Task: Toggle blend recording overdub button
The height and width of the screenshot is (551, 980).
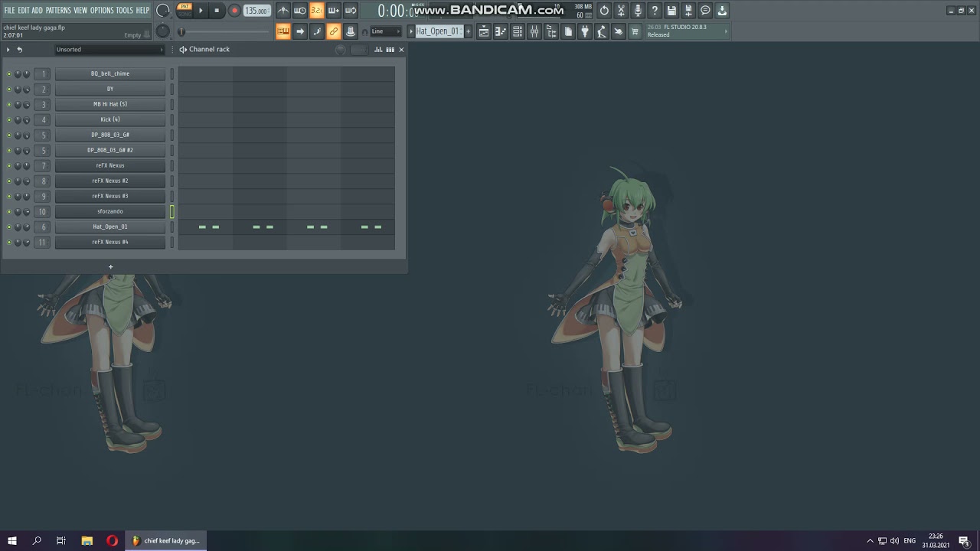Action: click(334, 11)
